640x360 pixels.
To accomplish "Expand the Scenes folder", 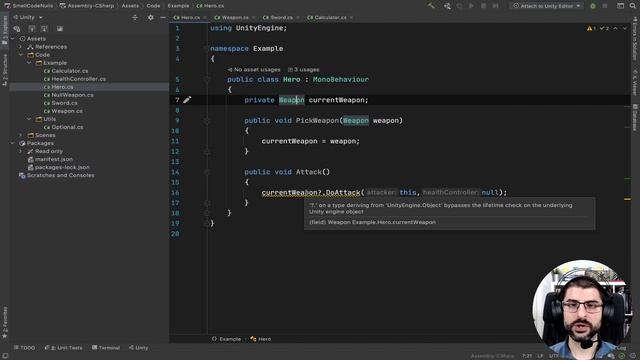I will pyautogui.click(x=21, y=135).
